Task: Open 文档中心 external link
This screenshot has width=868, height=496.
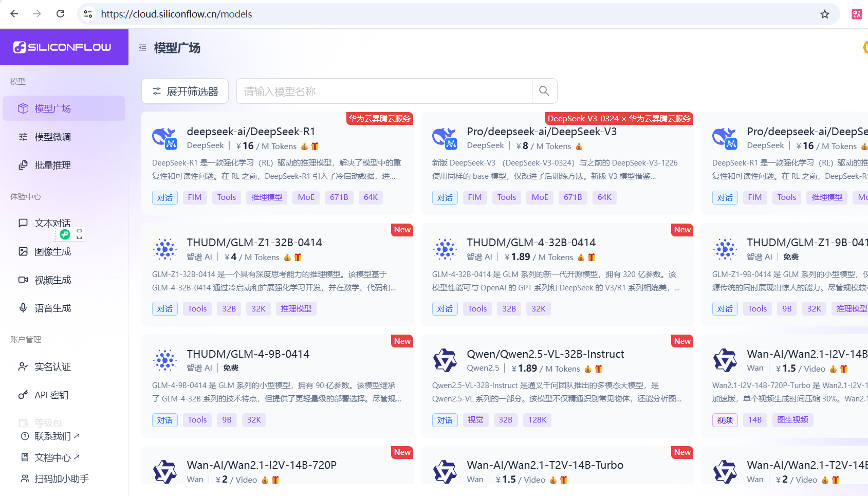Action: [57, 457]
